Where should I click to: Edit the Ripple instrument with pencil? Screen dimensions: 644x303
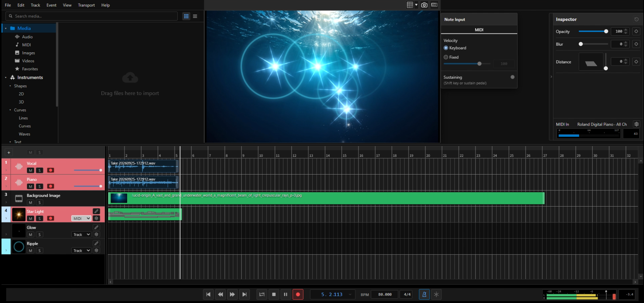pyautogui.click(x=96, y=243)
